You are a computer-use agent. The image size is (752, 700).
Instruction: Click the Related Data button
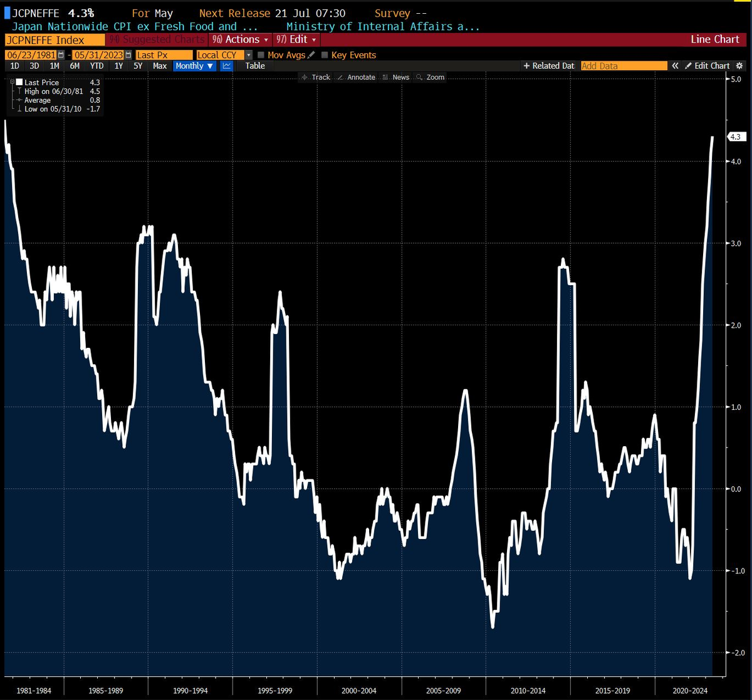[x=549, y=66]
